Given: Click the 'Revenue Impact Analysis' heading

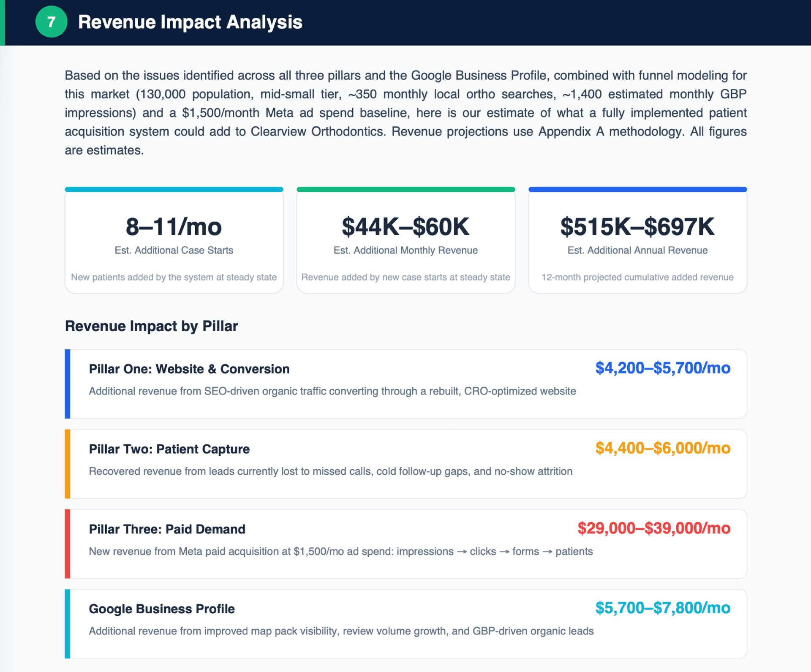Looking at the screenshot, I should tap(190, 22).
